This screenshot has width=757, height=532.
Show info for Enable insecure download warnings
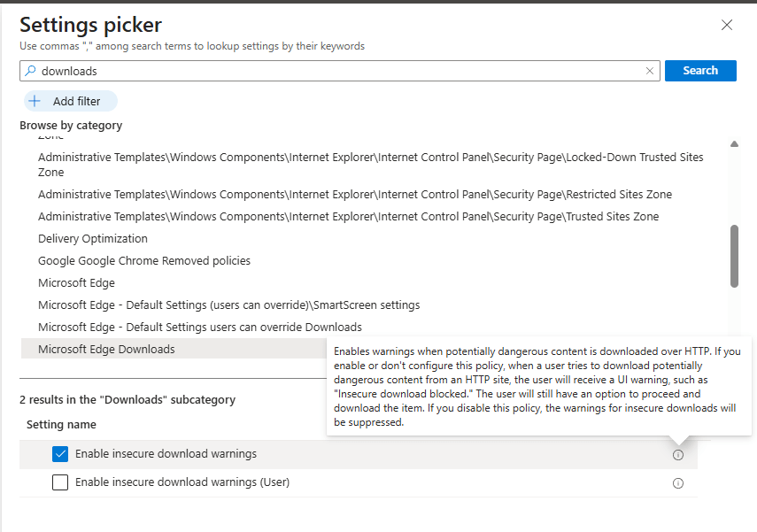click(678, 455)
